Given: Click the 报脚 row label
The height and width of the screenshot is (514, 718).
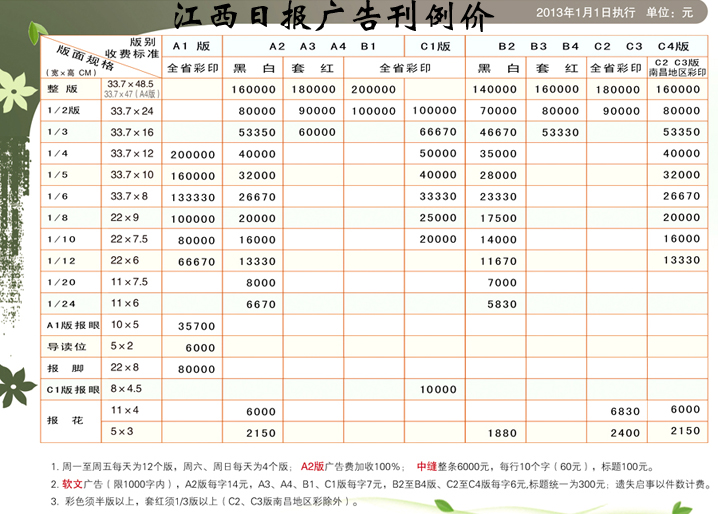Looking at the screenshot, I should click(65, 368).
